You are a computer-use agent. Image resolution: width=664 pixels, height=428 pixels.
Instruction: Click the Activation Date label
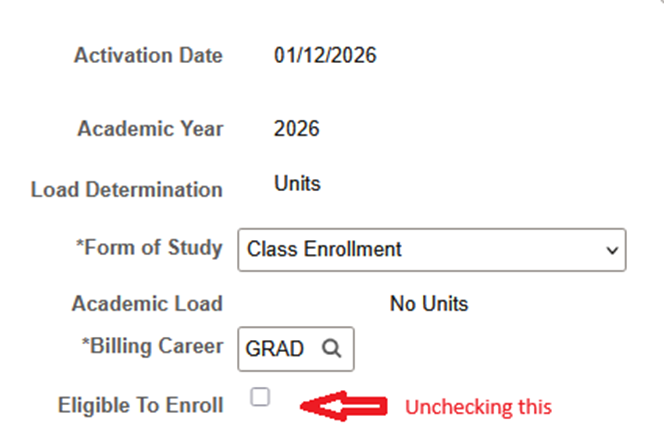148,55
